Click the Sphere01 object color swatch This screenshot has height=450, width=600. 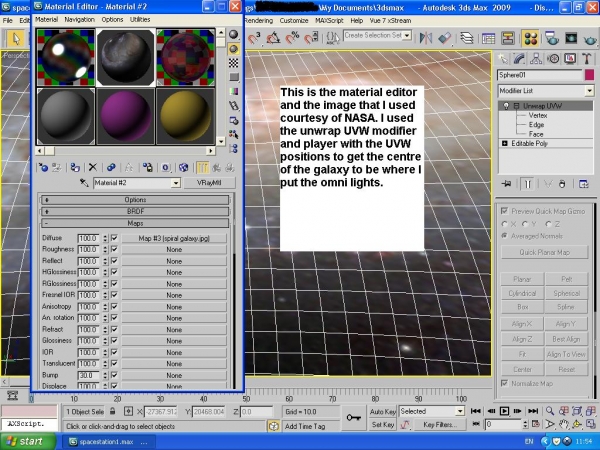pyautogui.click(x=589, y=75)
